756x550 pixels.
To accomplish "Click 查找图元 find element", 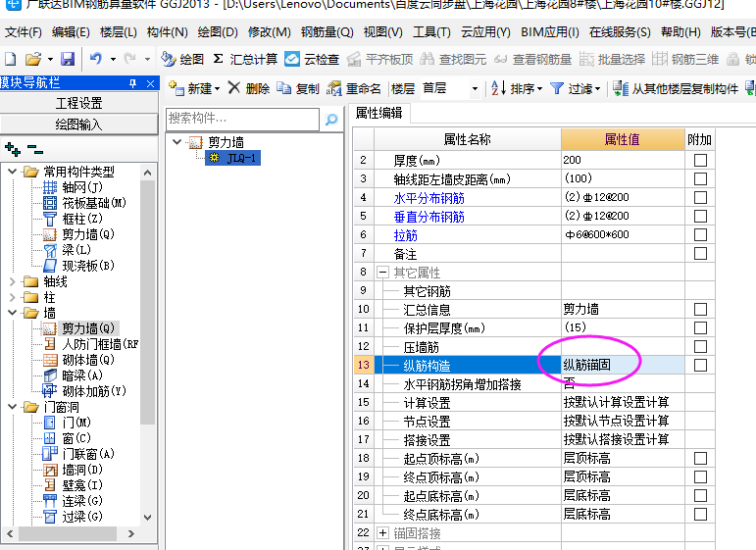I will (453, 59).
